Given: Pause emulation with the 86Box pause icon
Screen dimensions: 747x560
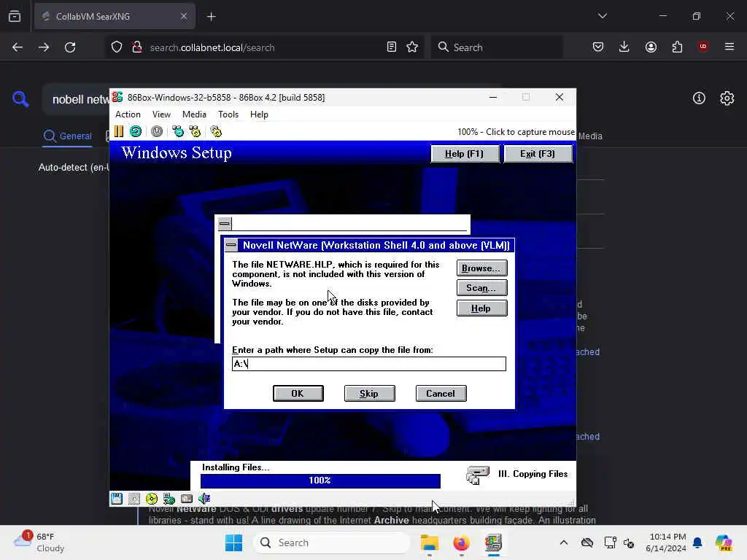Looking at the screenshot, I should pos(119,131).
